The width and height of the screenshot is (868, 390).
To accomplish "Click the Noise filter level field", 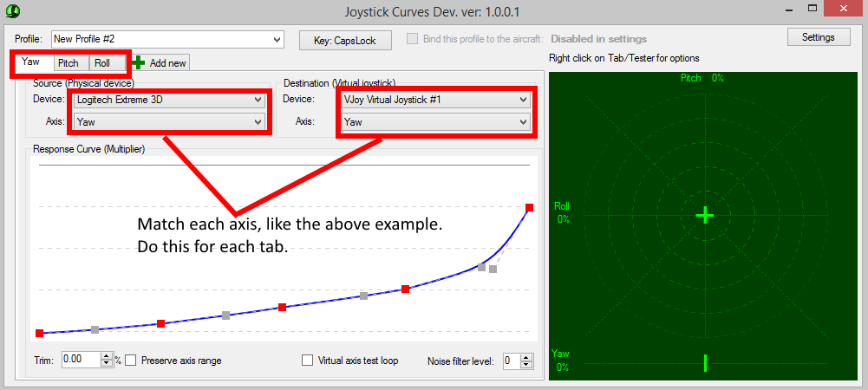I will coord(512,361).
